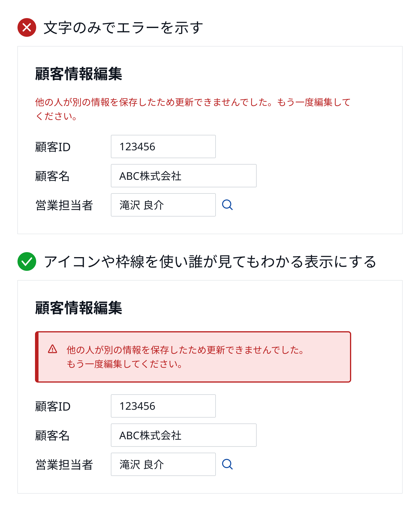Click the 営業担当者 label in the bottom form
The width and height of the screenshot is (420, 511).
(x=64, y=465)
